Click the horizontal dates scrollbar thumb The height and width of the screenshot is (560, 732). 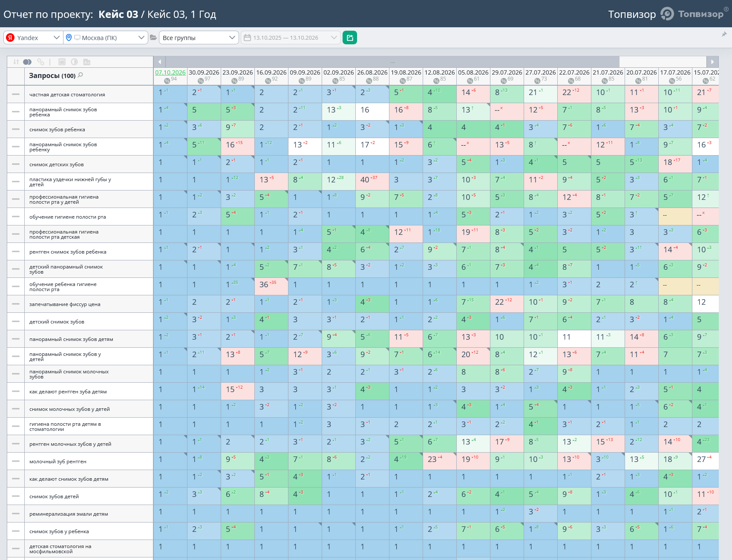[x=392, y=62]
